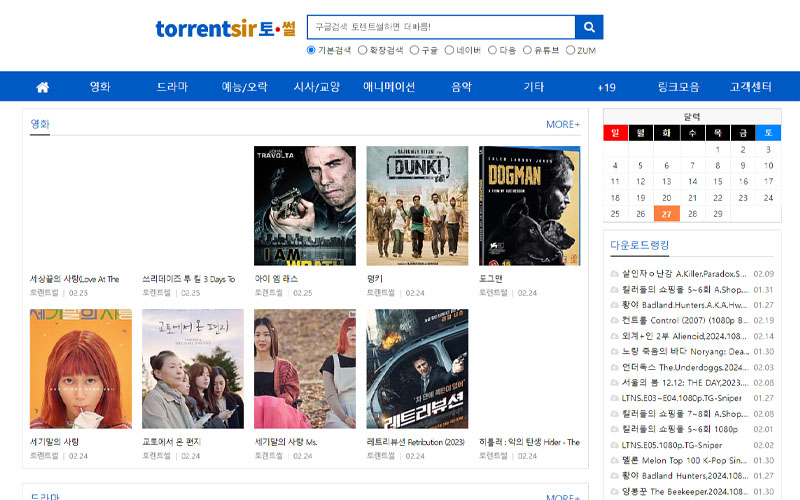This screenshot has height=500, width=800.
Task: Select the 기본검색 radio option
Action: tap(311, 50)
